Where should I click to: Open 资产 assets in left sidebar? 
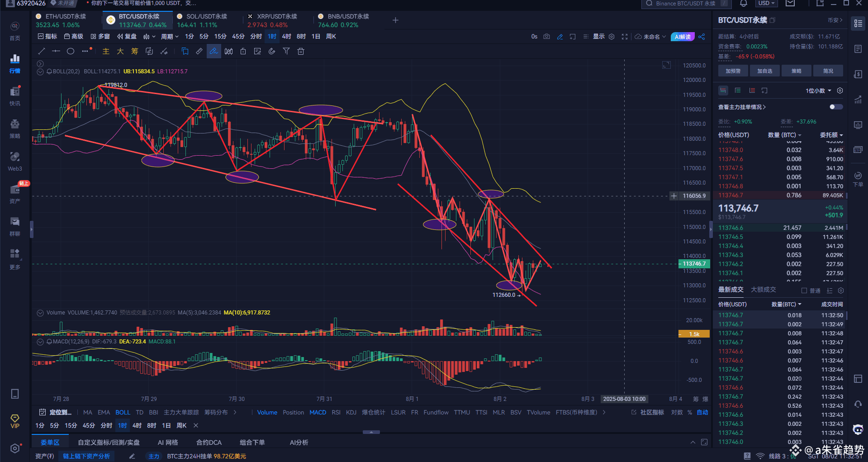(15, 194)
